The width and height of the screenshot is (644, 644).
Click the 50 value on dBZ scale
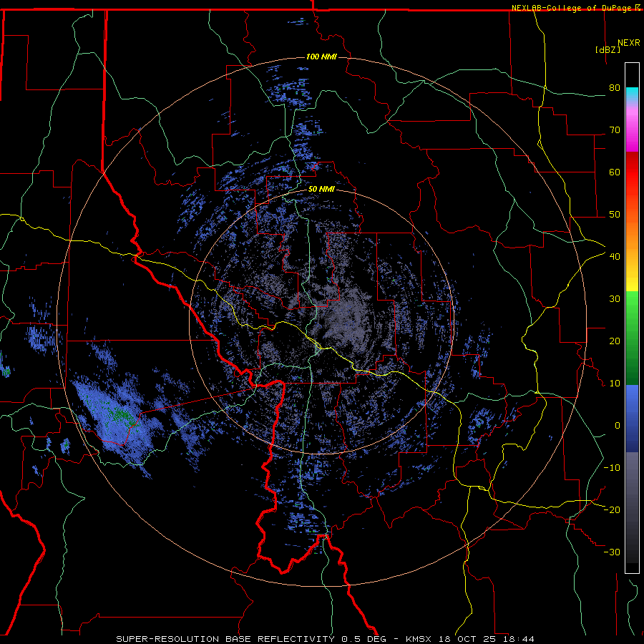[615, 215]
